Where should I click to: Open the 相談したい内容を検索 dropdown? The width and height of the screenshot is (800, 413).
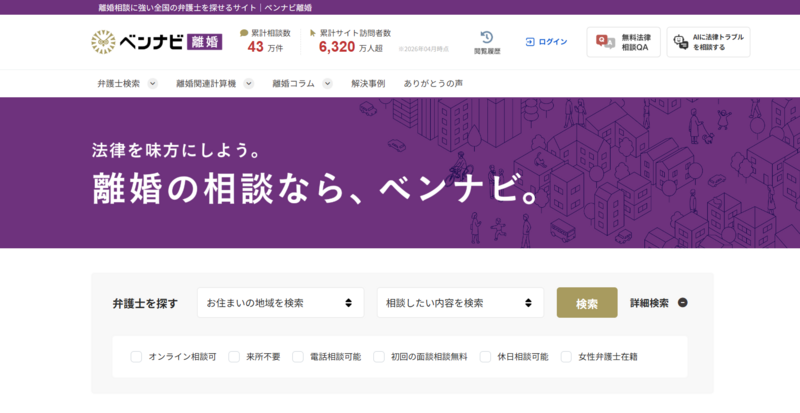(460, 303)
